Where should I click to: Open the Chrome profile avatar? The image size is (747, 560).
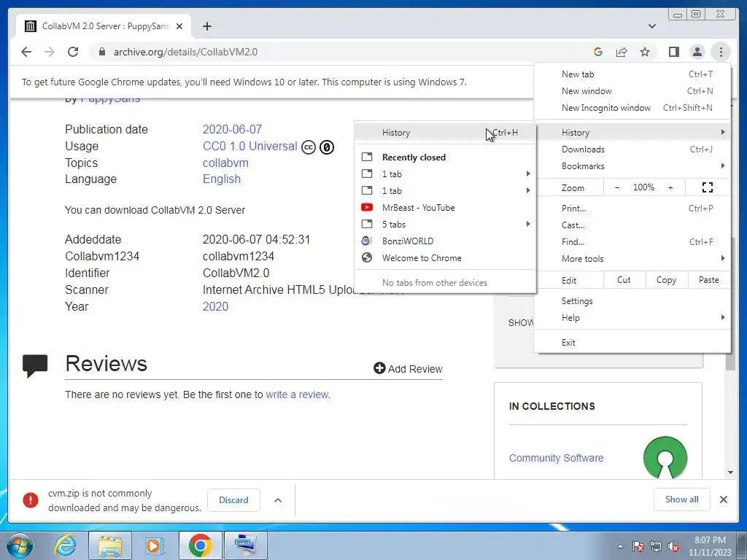pyautogui.click(x=697, y=52)
